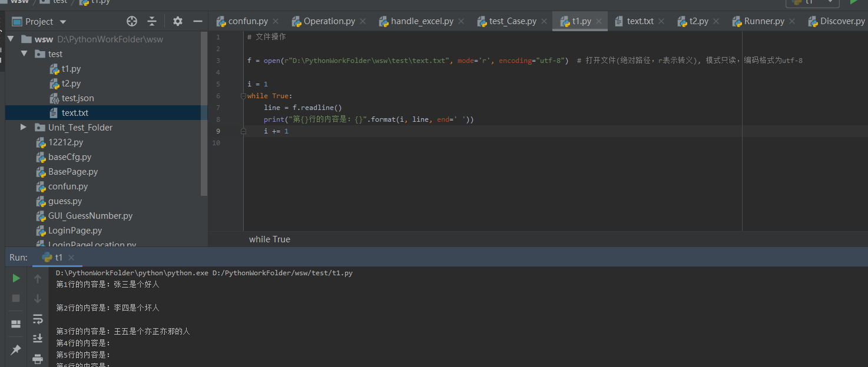Select confun.py in the project tree
The height and width of the screenshot is (367, 868).
point(68,186)
